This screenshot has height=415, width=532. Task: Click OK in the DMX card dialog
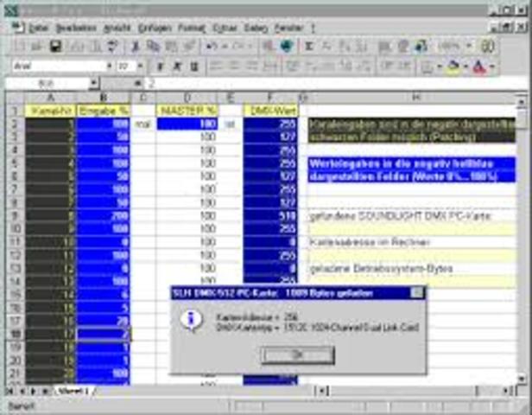[x=298, y=354]
